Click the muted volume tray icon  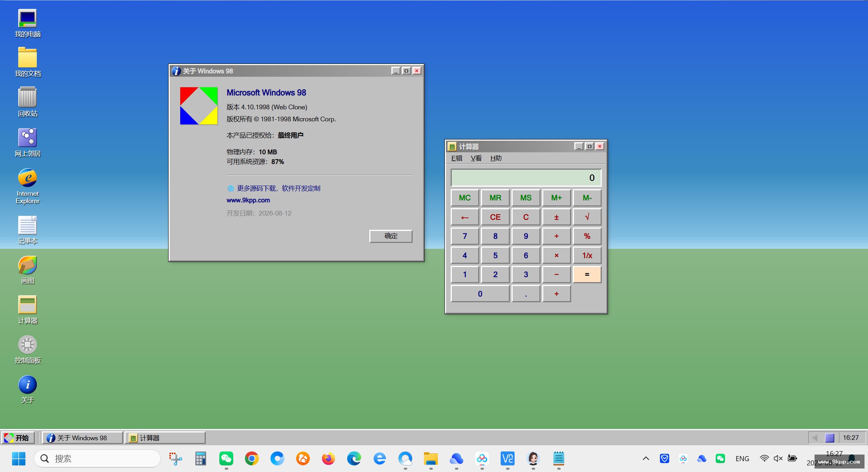tap(778, 459)
